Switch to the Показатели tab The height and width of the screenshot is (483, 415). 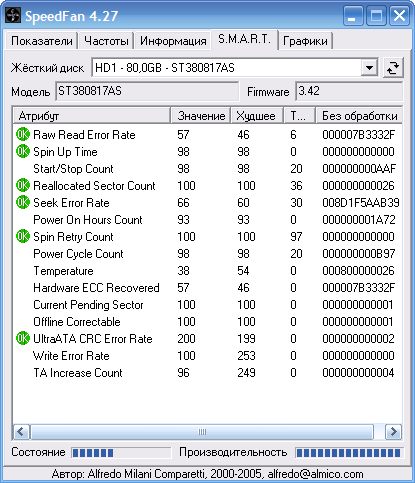[x=42, y=41]
